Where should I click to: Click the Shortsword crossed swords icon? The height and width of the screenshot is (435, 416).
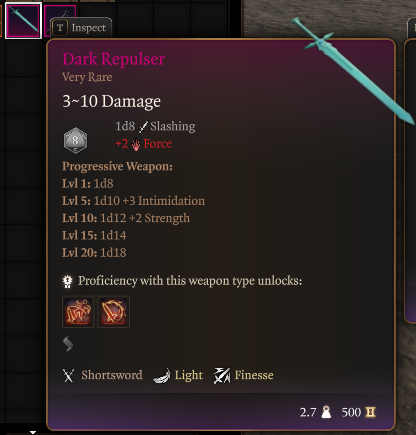68,376
